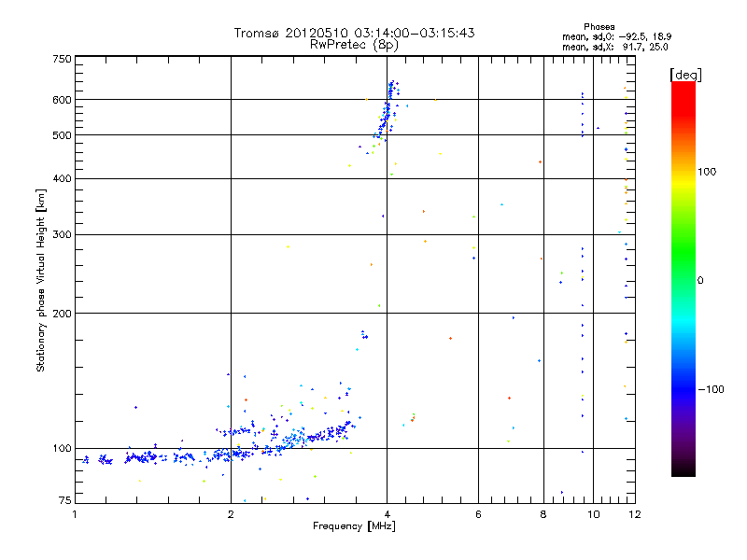Click the y-axis tick label '200'
Viewport: 747px width, 560px height.
click(x=62, y=314)
